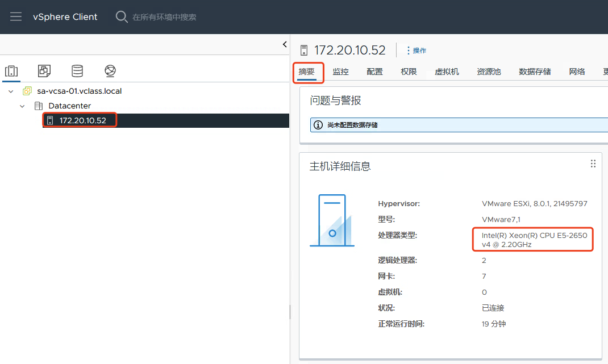Switch to VMs and Templates view
This screenshot has height=364, width=608.
coord(44,71)
